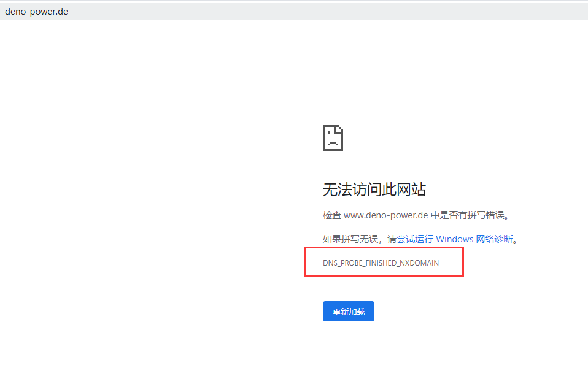The width and height of the screenshot is (588, 376).
Task: Click the 无法访问此网站 heading
Action: [x=374, y=190]
